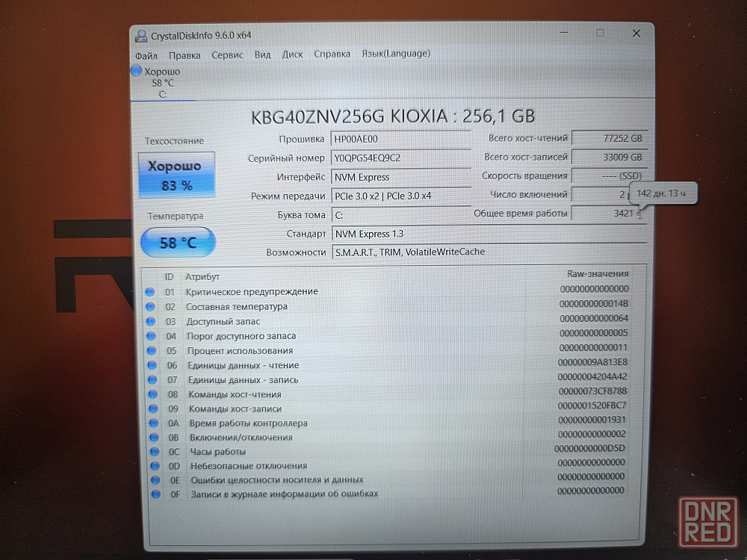Image resolution: width=747 pixels, height=560 pixels.
Task: Click status icon for Доступный запас row
Action: coord(151,321)
